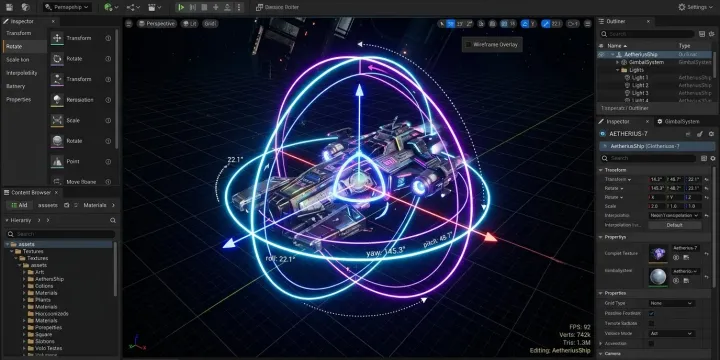Open the cinematics clapperboard dropdown
720x360 pixels.
click(155, 7)
